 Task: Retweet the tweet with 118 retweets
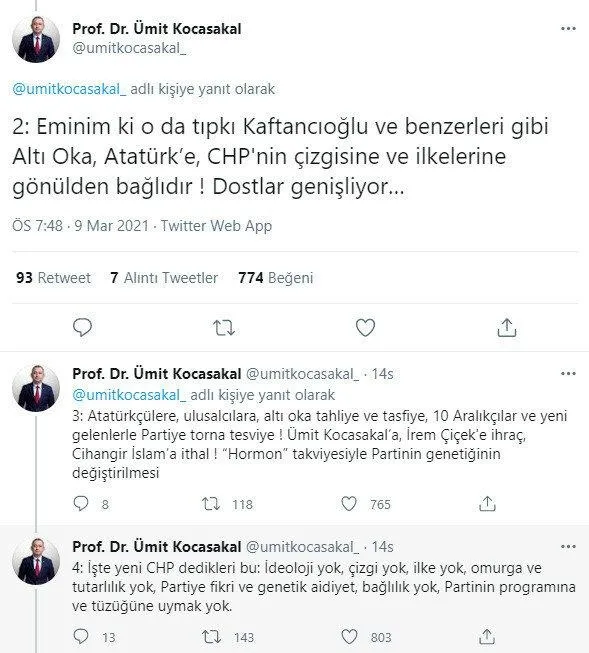[x=211, y=504]
